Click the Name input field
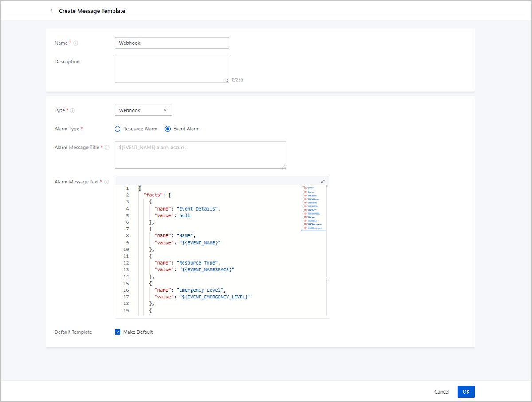This screenshot has width=532, height=402. point(172,43)
